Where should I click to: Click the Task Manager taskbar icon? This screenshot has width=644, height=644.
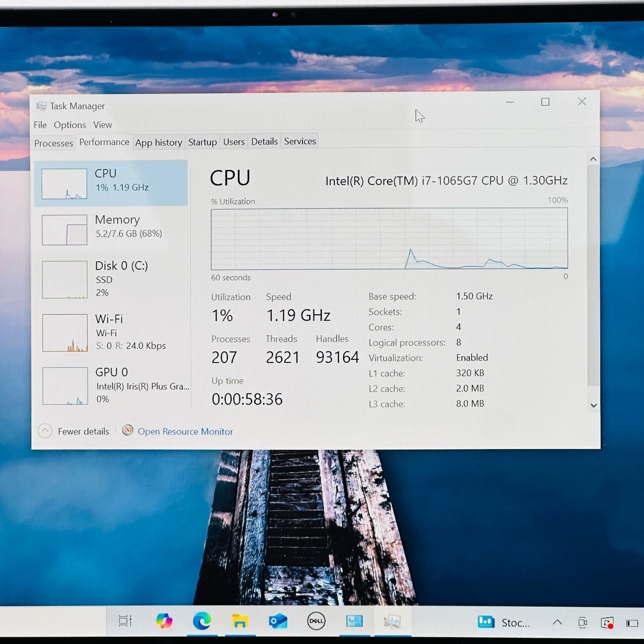(x=393, y=621)
